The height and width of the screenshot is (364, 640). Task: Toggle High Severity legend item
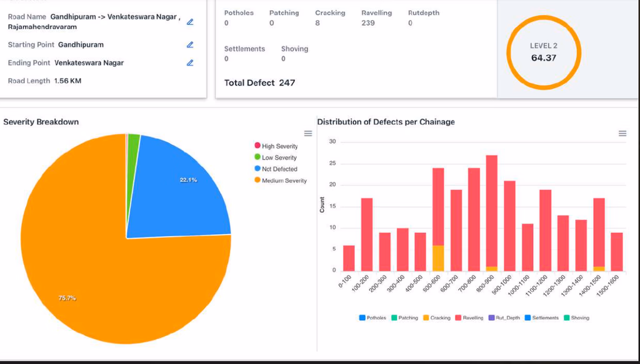(x=276, y=146)
